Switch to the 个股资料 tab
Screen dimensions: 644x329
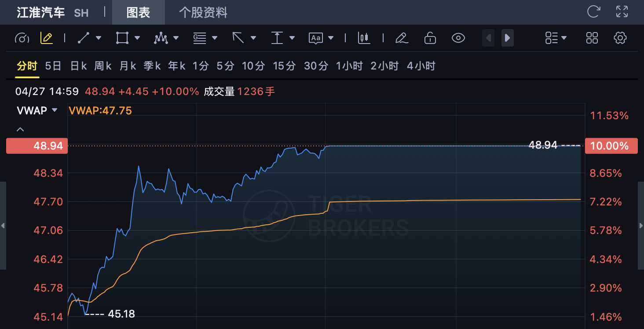[203, 12]
